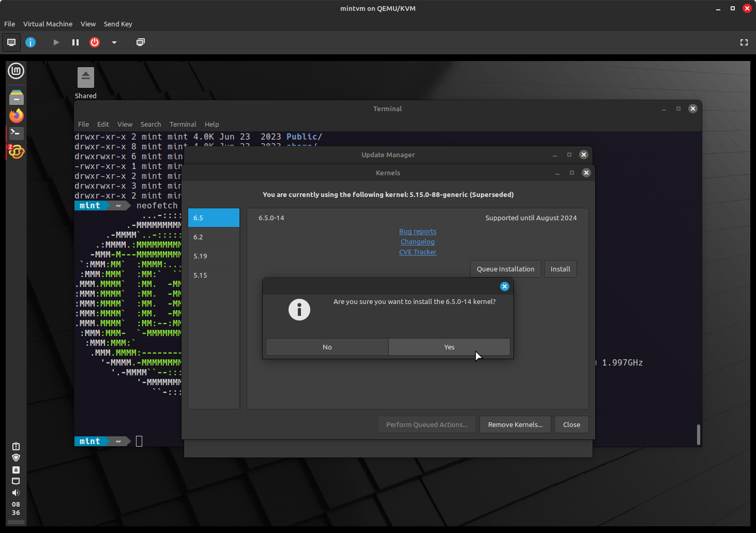
Task: Open the removable drives tray icon
Action: 16,470
